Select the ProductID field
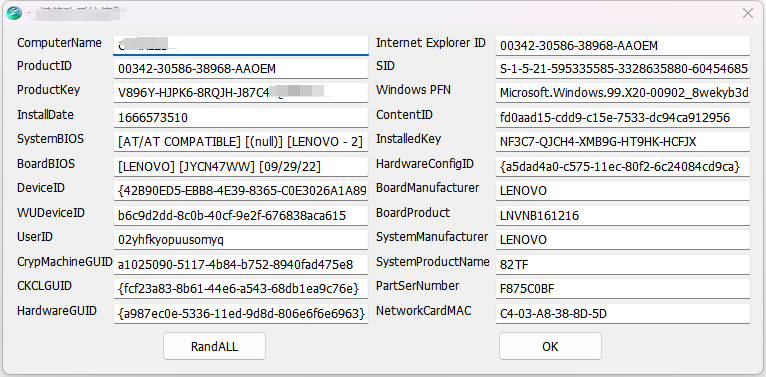766x377 pixels. click(x=241, y=69)
